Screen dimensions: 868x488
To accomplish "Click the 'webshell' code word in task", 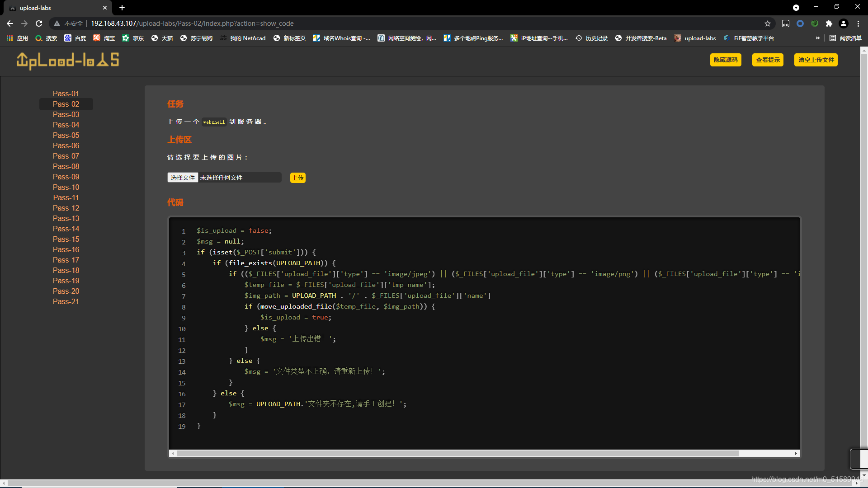I will (x=214, y=122).
